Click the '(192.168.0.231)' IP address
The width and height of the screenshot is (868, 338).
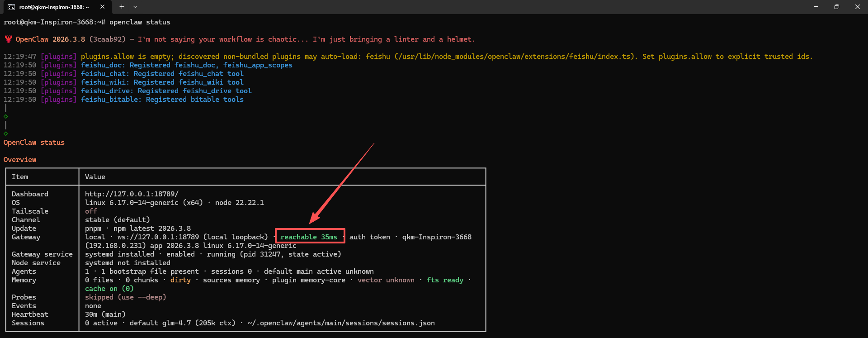point(115,246)
